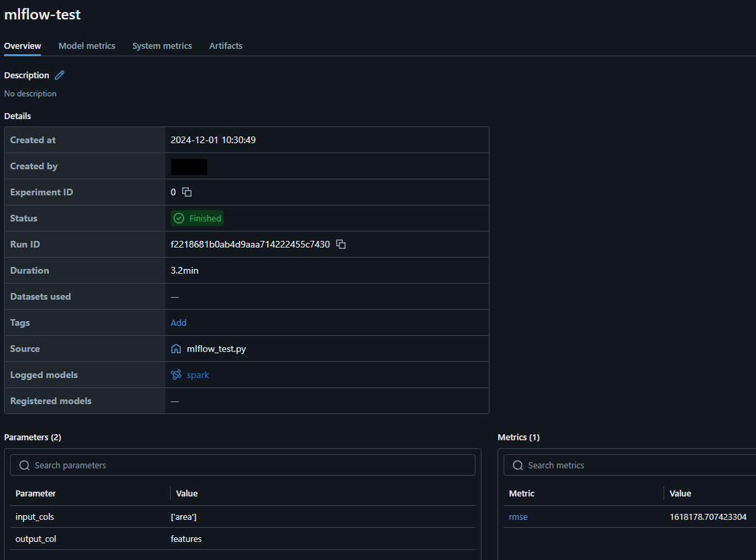Open the spark logged model link
The width and height of the screenshot is (756, 560).
click(198, 375)
